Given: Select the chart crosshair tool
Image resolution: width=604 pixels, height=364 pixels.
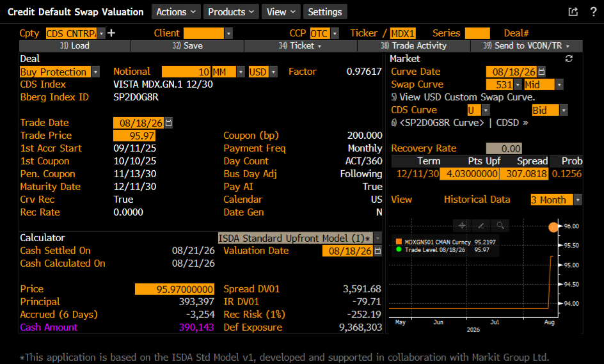Looking at the screenshot, I should (462, 226).
